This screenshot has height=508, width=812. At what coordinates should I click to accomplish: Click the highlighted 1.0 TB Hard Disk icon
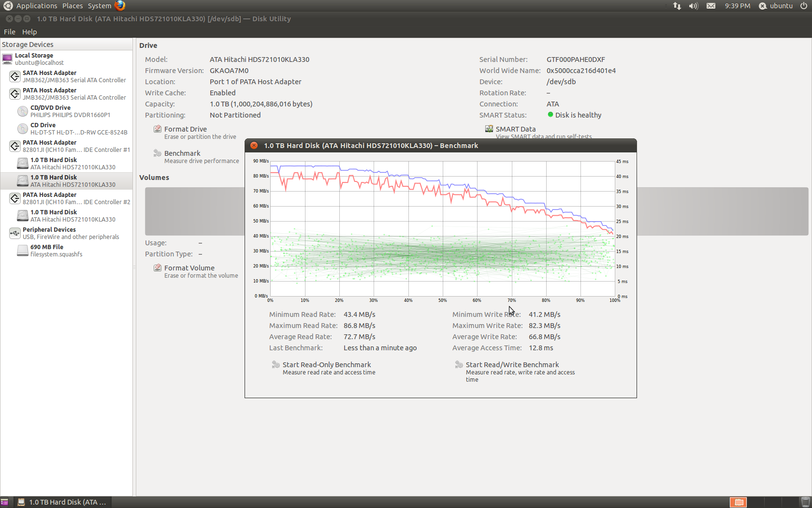tap(23, 181)
